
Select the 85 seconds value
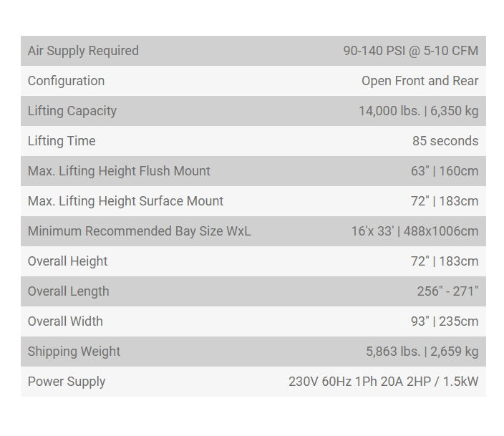click(445, 141)
